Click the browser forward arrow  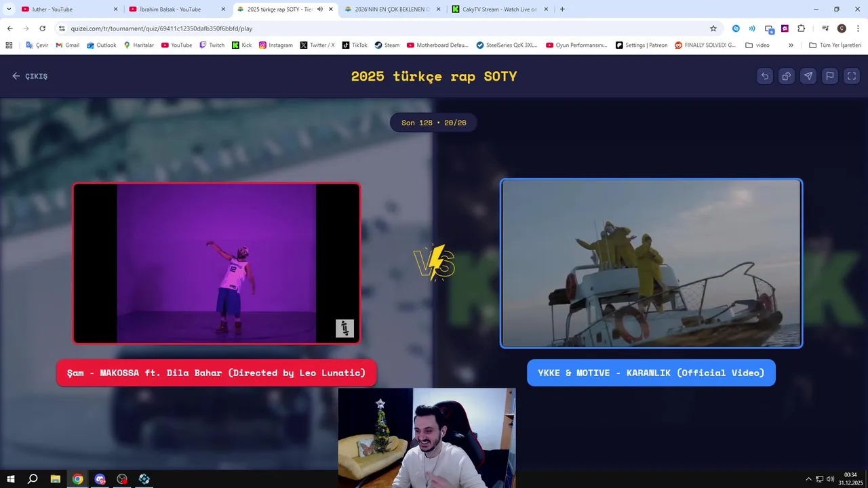[x=26, y=28]
